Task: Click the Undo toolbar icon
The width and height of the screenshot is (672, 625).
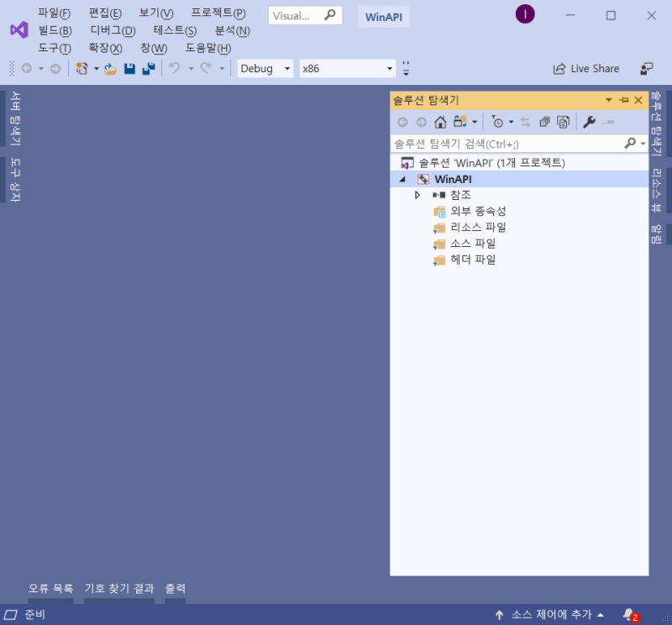Action: pos(175,68)
